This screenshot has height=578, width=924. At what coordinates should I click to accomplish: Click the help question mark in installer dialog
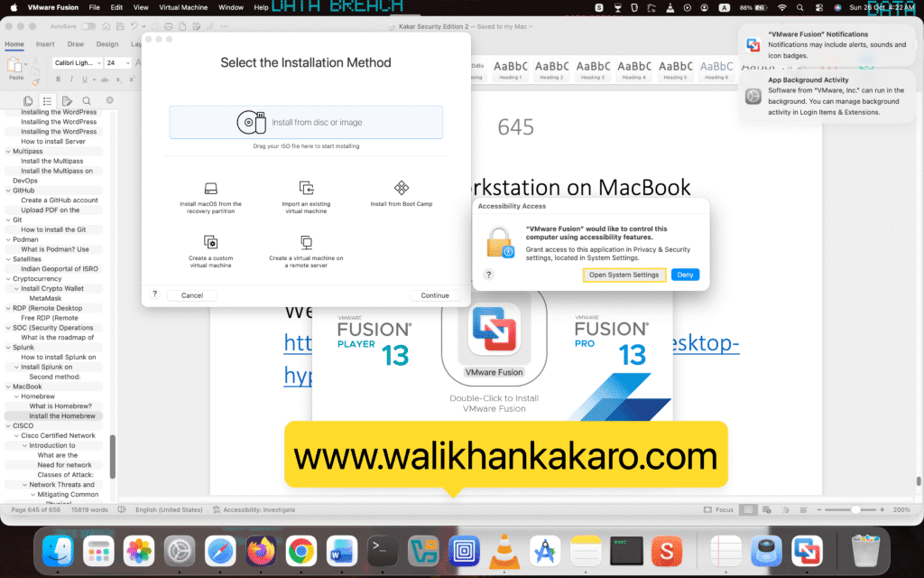(x=153, y=294)
